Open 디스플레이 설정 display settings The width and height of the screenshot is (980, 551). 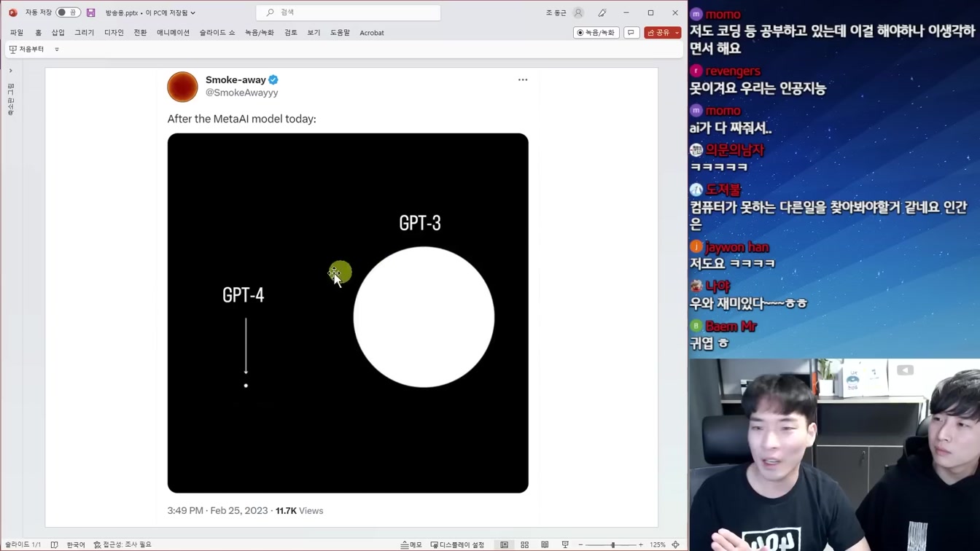(457, 544)
